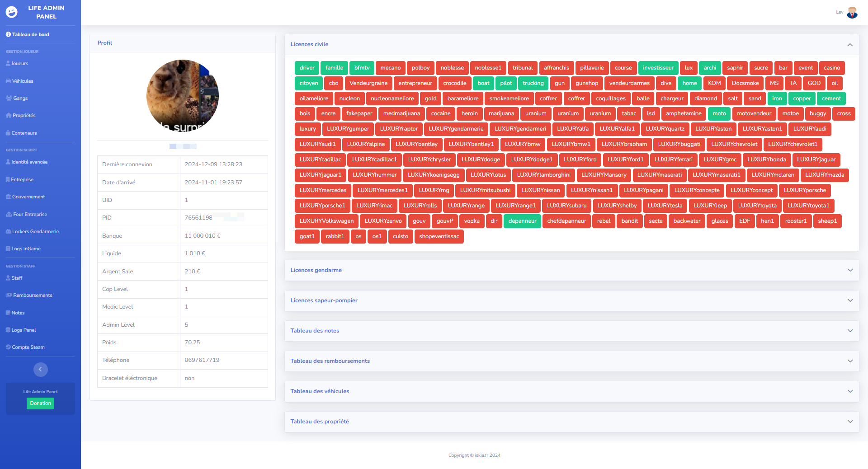Image resolution: width=868 pixels, height=469 pixels.
Task: Open Tableau de bord menu item
Action: tap(30, 35)
